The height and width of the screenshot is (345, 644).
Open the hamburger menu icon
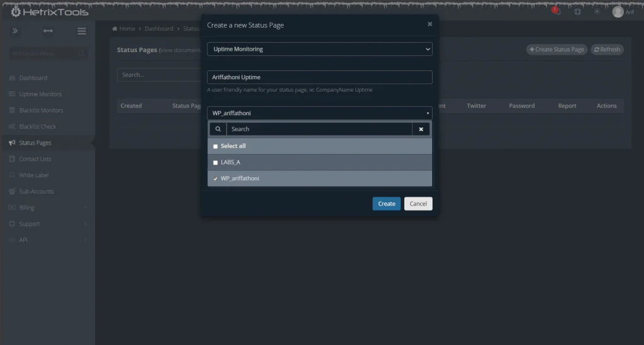82,31
